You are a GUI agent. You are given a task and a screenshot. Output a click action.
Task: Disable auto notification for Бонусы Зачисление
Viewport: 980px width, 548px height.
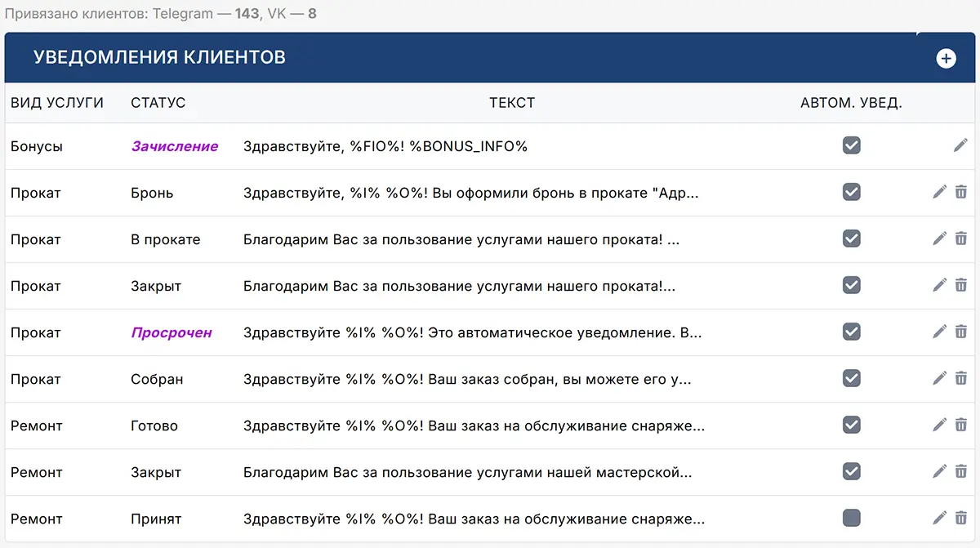tap(851, 145)
